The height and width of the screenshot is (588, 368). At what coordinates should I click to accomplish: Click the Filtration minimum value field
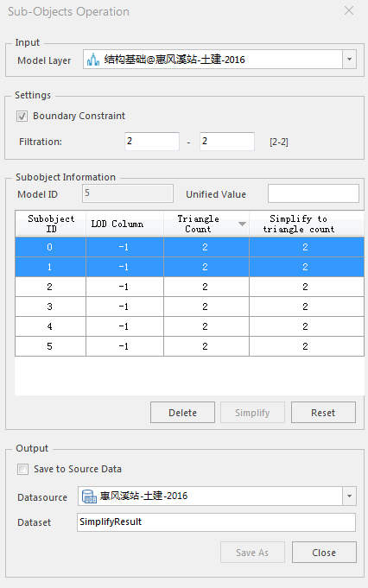[x=152, y=142]
